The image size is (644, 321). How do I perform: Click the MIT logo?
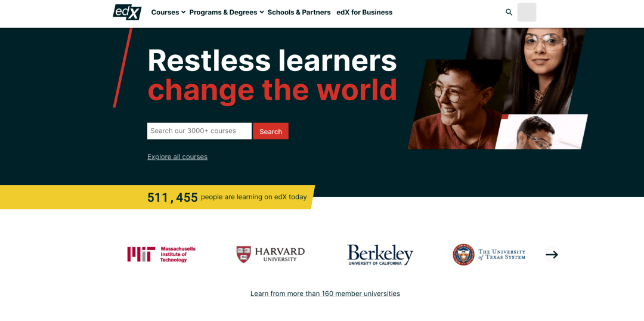click(161, 255)
